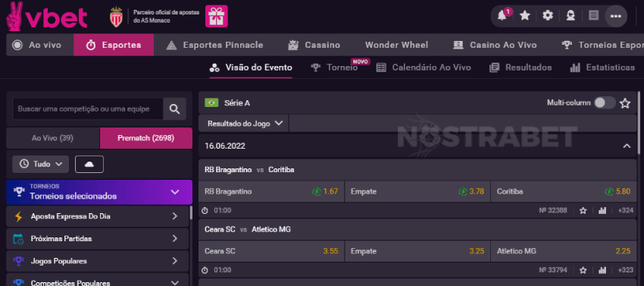
Task: Favorite the Série A league star
Action: point(625,103)
